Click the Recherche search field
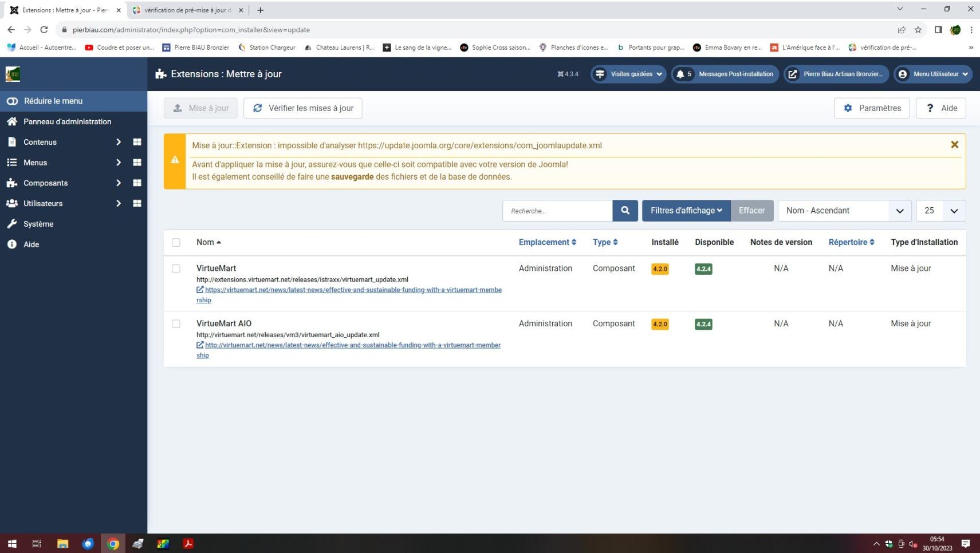This screenshot has height=553, width=980. click(x=557, y=211)
